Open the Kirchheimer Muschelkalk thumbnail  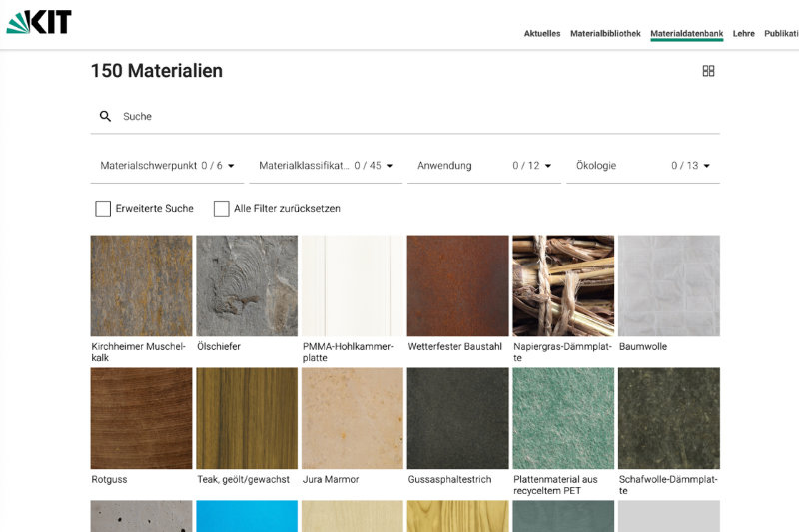pos(141,285)
